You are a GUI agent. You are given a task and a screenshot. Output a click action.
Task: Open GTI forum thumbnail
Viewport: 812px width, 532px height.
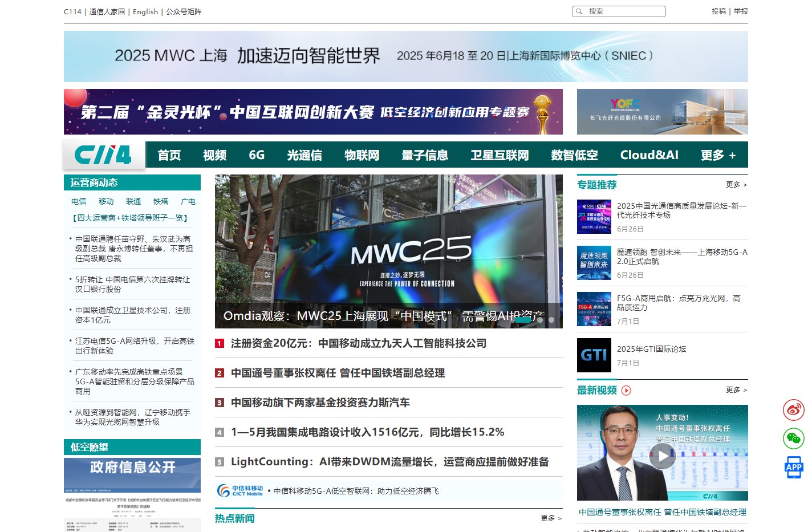594,355
